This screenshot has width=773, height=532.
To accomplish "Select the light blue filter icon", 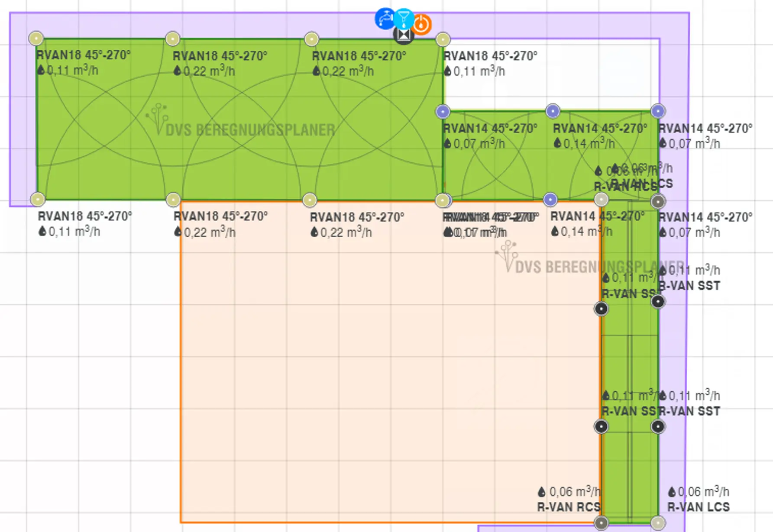I will click(404, 18).
